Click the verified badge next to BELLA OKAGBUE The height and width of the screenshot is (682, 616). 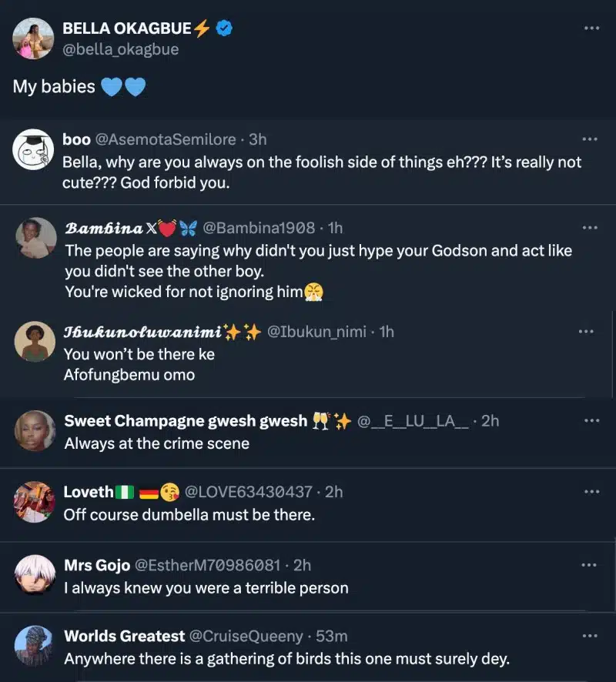(x=223, y=26)
